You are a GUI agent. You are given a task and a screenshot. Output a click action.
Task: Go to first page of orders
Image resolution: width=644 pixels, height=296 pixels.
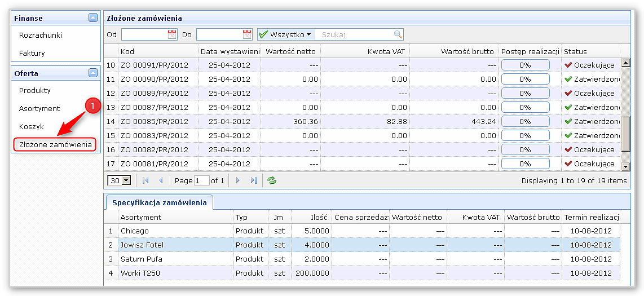145,181
